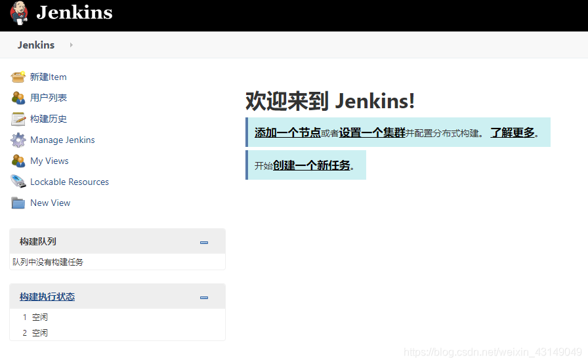
Task: Open the 用户列表 link
Action: [x=49, y=98]
